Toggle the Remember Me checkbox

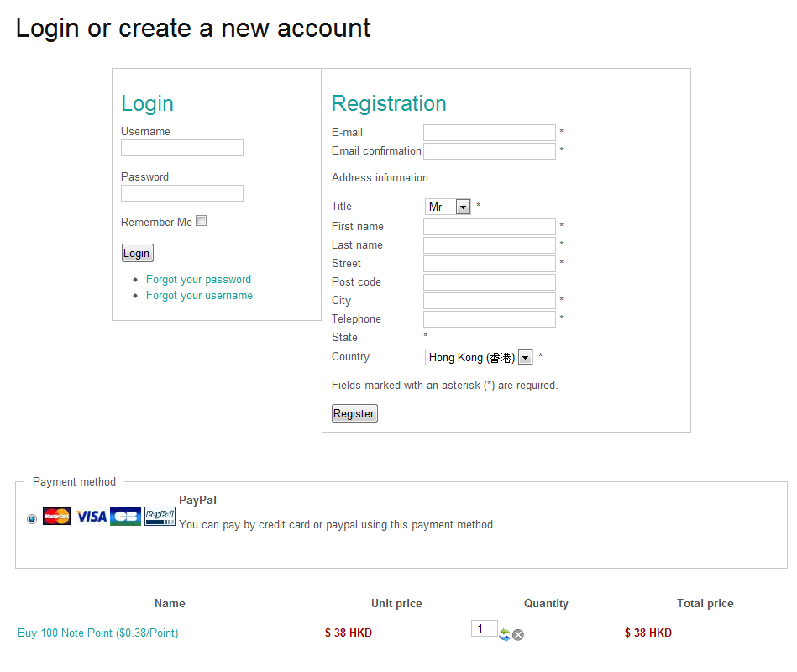pos(202,222)
